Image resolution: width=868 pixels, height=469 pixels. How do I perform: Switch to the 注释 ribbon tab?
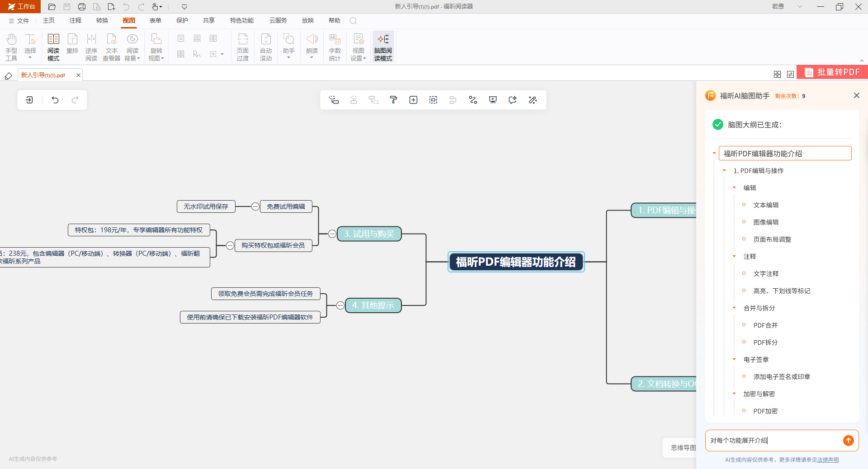tap(75, 20)
